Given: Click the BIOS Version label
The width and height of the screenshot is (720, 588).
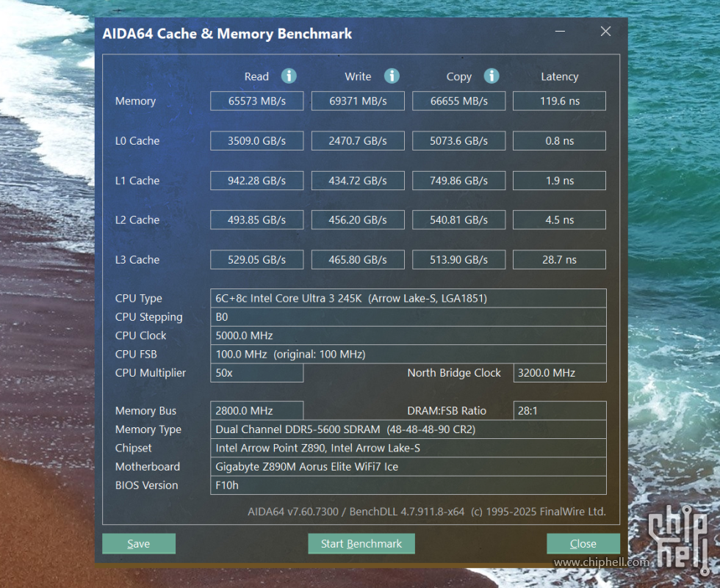Looking at the screenshot, I should [x=146, y=485].
